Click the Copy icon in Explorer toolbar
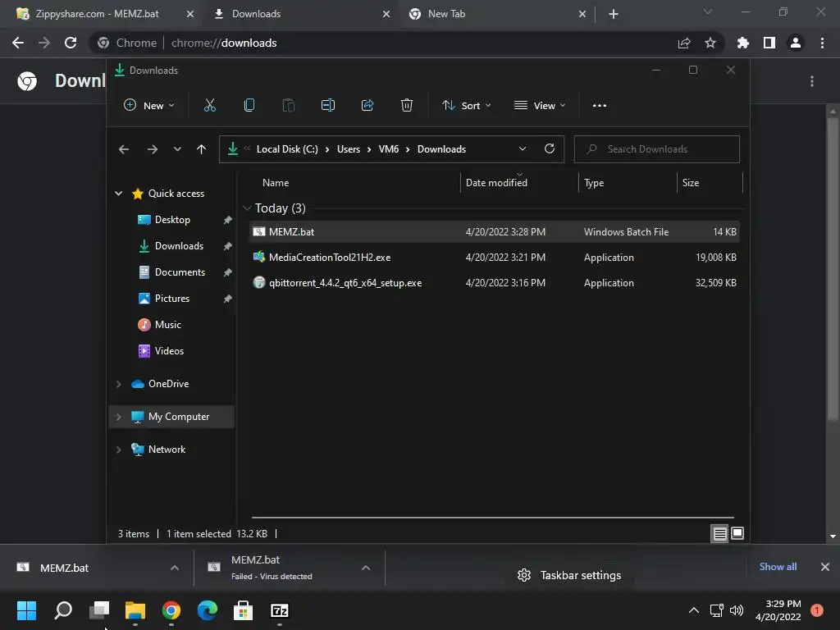The height and width of the screenshot is (630, 840). tap(249, 106)
